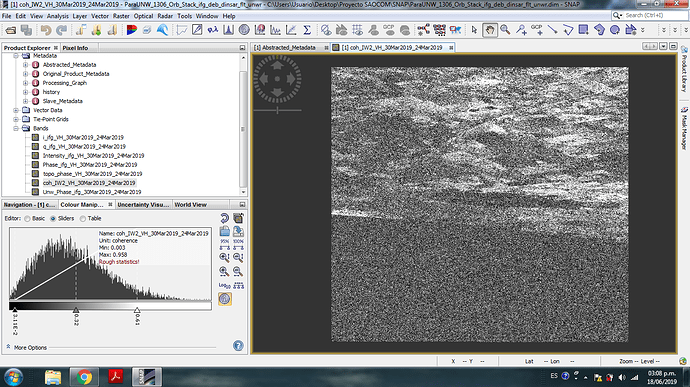Select the Draw Ellipse tool
The width and height of the screenshot is (690, 387).
[x=615, y=30]
